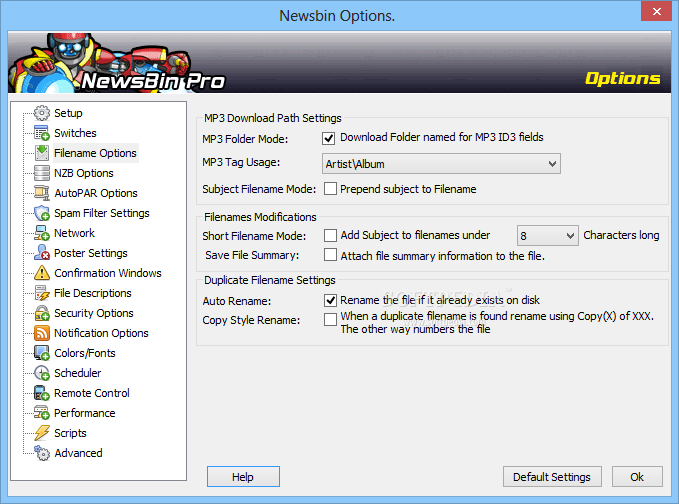Click the Filename Options download icon
Image resolution: width=679 pixels, height=504 pixels.
pos(42,153)
